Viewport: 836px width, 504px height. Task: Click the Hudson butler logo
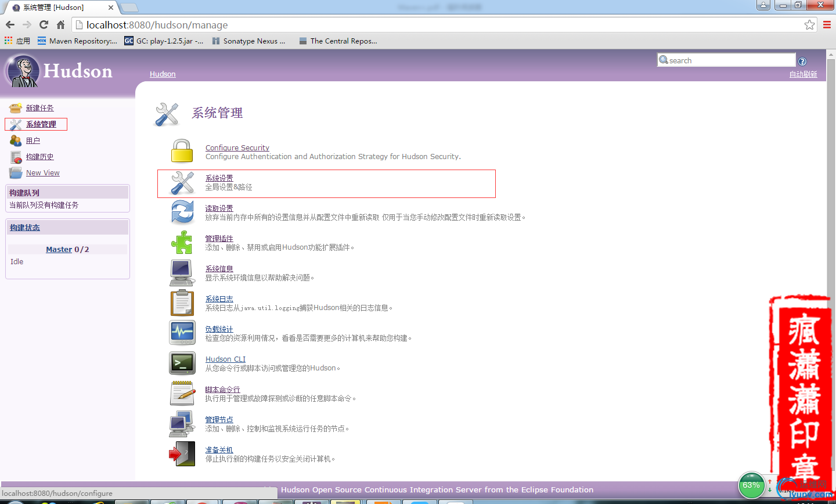tap(23, 71)
